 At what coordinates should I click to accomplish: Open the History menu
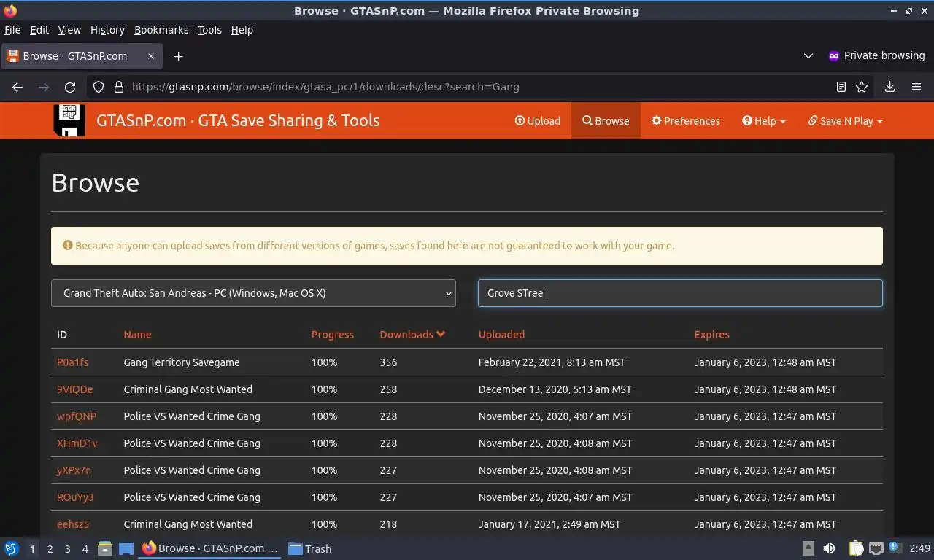click(107, 30)
